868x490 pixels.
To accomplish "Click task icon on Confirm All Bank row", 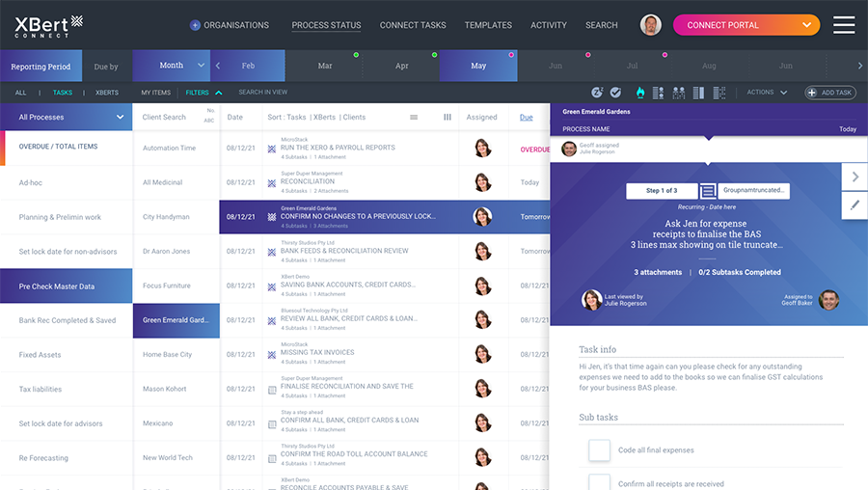I will pyautogui.click(x=272, y=424).
